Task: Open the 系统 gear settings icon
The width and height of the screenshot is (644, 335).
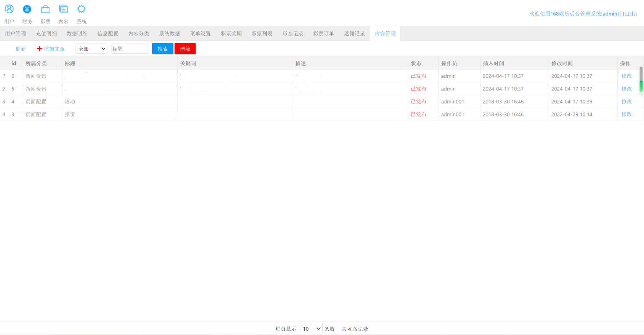Action: point(81,9)
